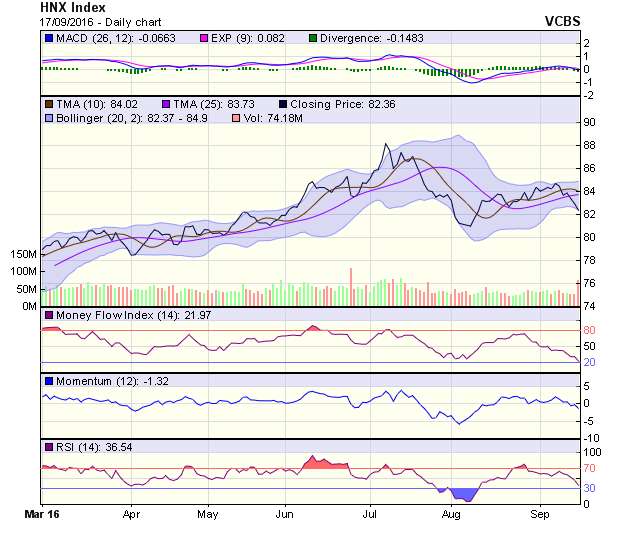Select the Aug label on the time axis
This screenshot has width=620, height=535.
click(x=451, y=515)
